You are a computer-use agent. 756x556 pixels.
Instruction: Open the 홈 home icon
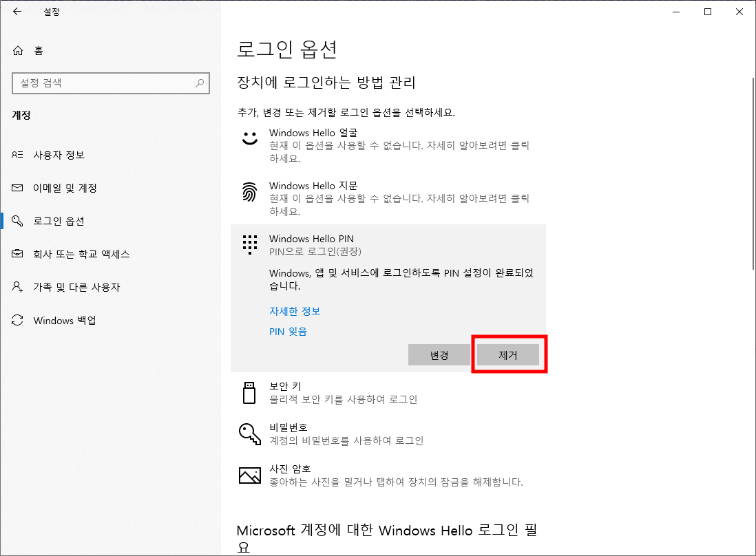[x=18, y=51]
